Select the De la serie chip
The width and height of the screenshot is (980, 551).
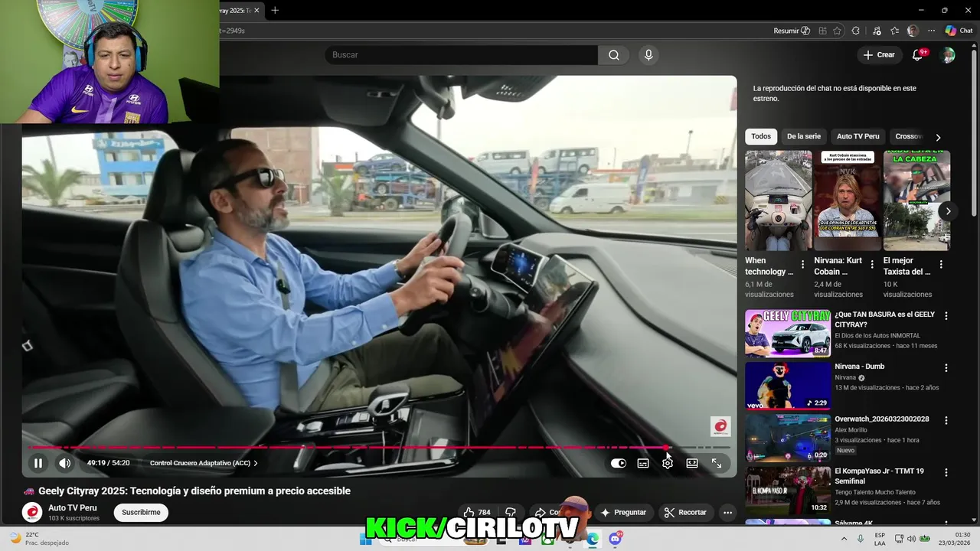click(x=803, y=136)
